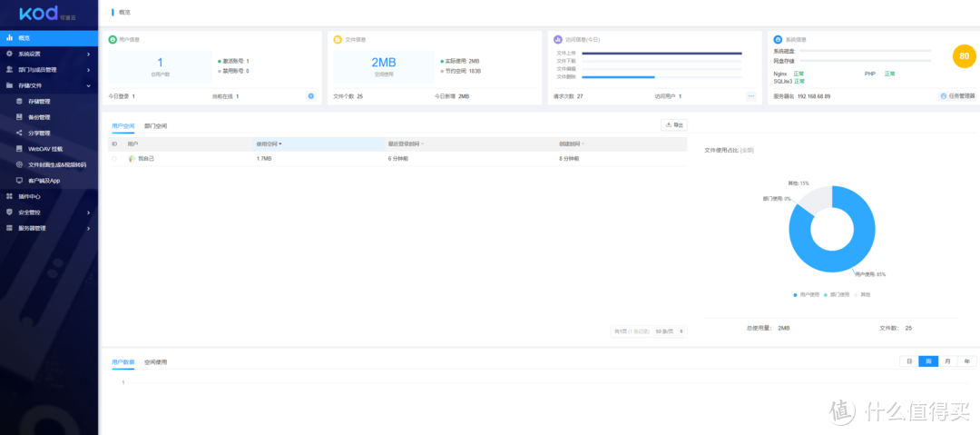Open the 50 条/页 page size dropdown

tap(671, 331)
